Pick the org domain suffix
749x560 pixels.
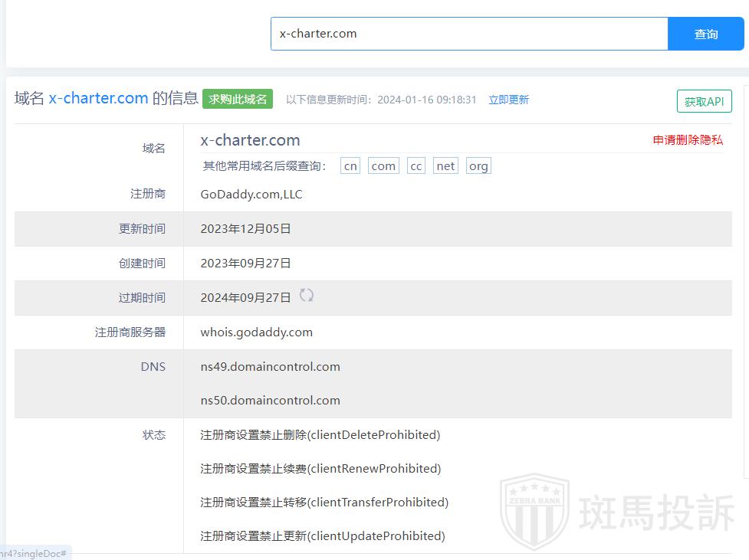478,166
